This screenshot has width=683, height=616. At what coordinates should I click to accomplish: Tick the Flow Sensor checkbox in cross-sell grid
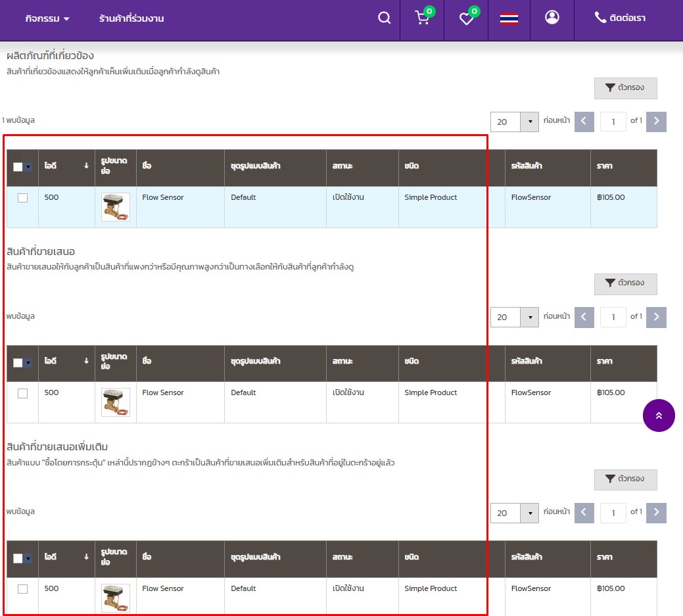coord(23,589)
